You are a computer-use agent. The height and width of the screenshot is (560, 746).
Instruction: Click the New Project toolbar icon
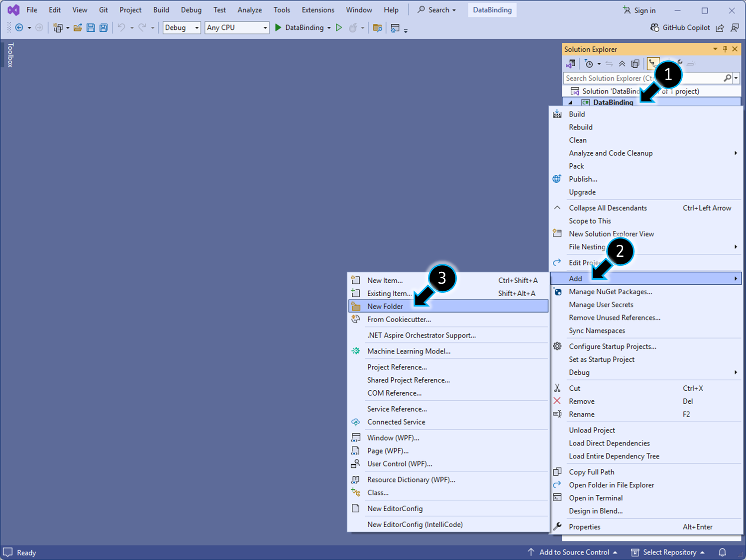click(x=58, y=28)
